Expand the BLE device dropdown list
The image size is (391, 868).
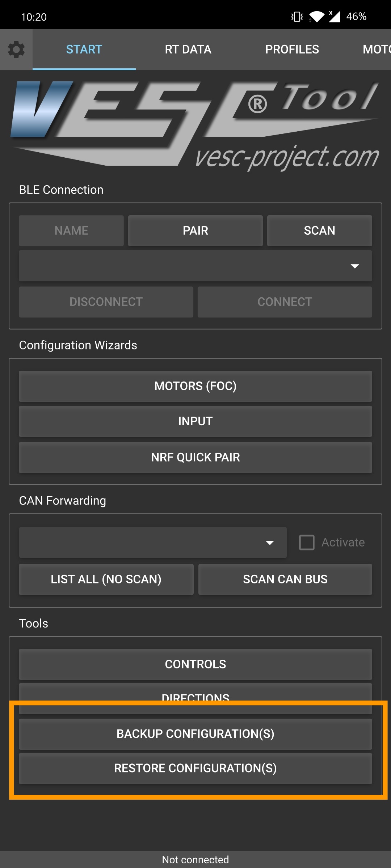[x=195, y=266]
